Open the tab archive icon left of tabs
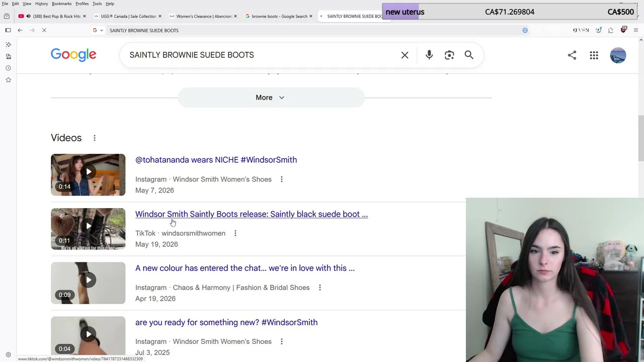This screenshot has width=644, height=362. [7, 16]
